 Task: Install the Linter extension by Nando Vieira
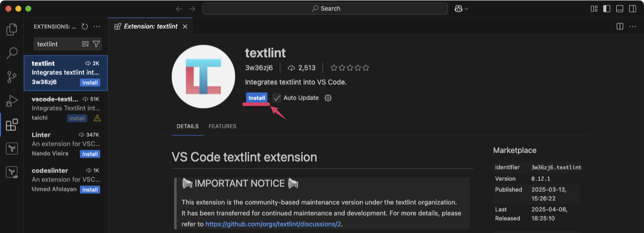coord(90,154)
